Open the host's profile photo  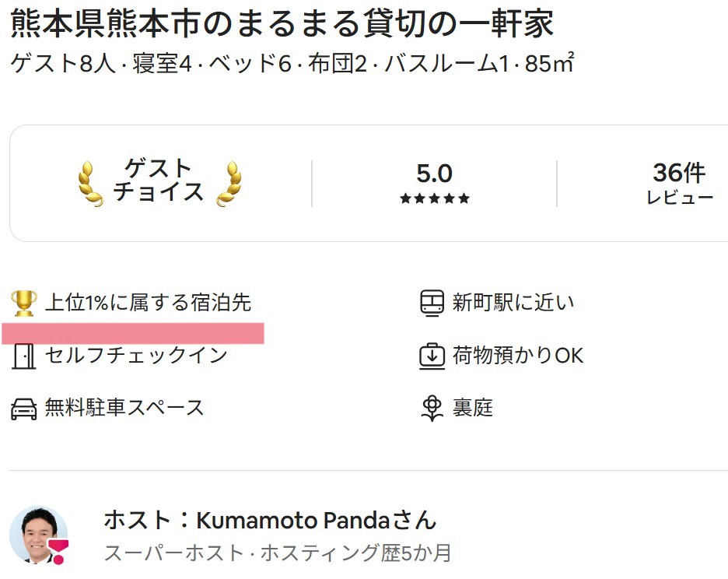[36, 534]
